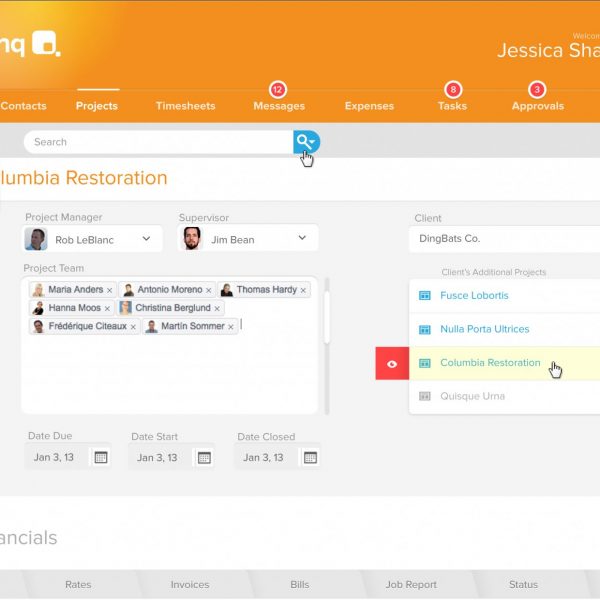This screenshot has height=600, width=600.
Task: Switch to the Invoices financials tab
Action: [x=189, y=584]
